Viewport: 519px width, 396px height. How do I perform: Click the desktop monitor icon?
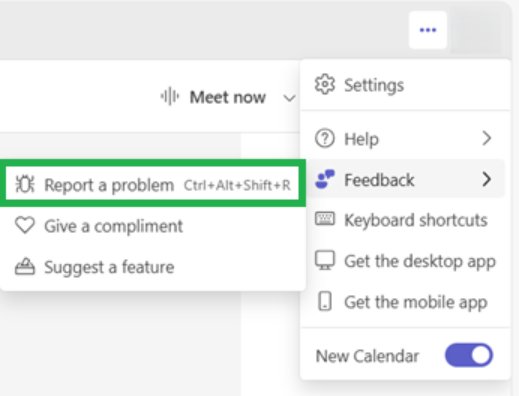tap(325, 260)
